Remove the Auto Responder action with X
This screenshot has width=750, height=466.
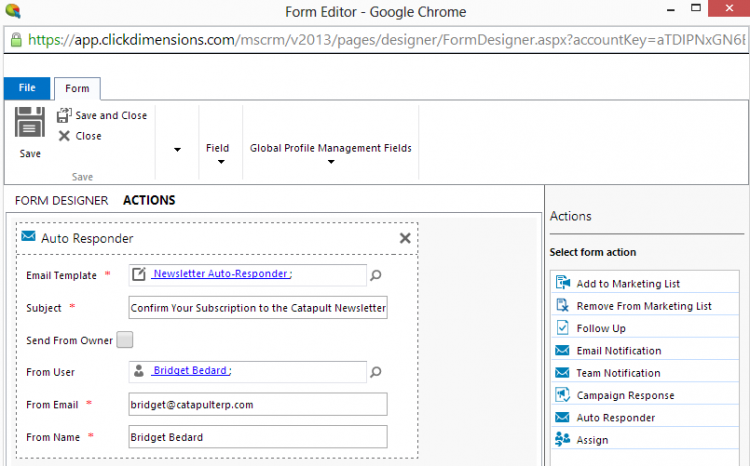click(x=405, y=238)
